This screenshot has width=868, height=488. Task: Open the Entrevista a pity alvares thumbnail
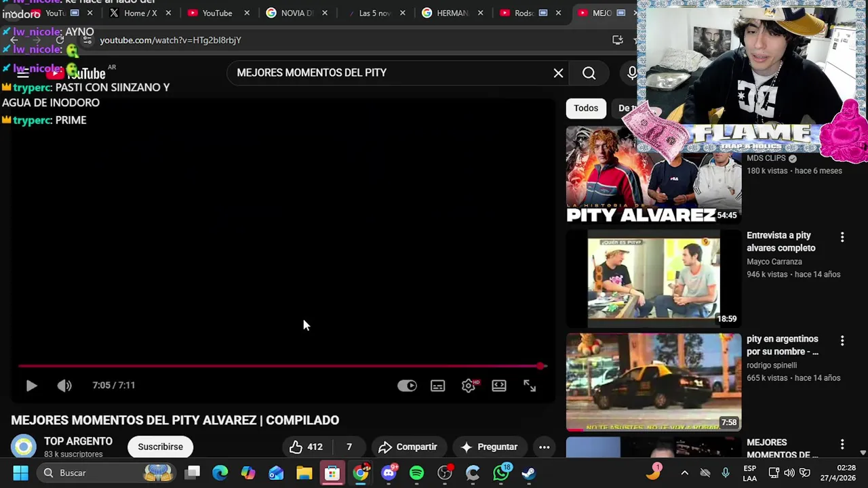tap(654, 279)
